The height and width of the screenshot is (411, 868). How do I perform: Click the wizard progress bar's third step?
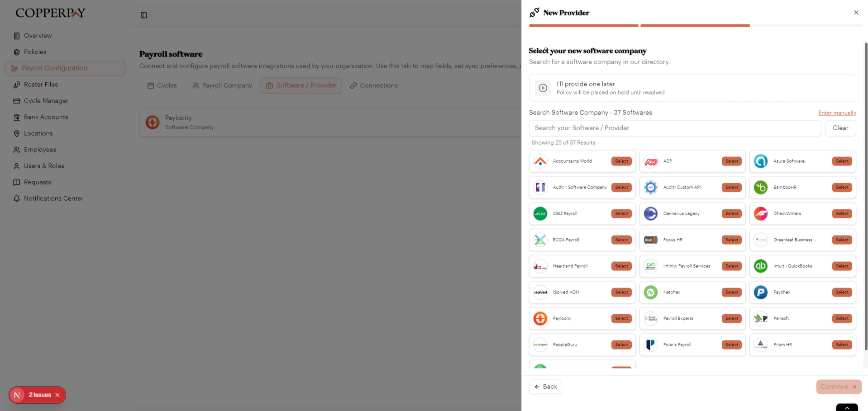pyautogui.click(x=806, y=26)
